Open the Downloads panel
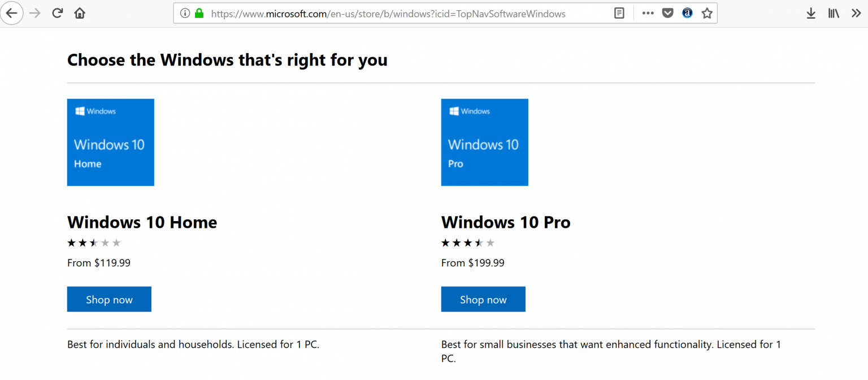Image resolution: width=868 pixels, height=380 pixels. point(811,14)
